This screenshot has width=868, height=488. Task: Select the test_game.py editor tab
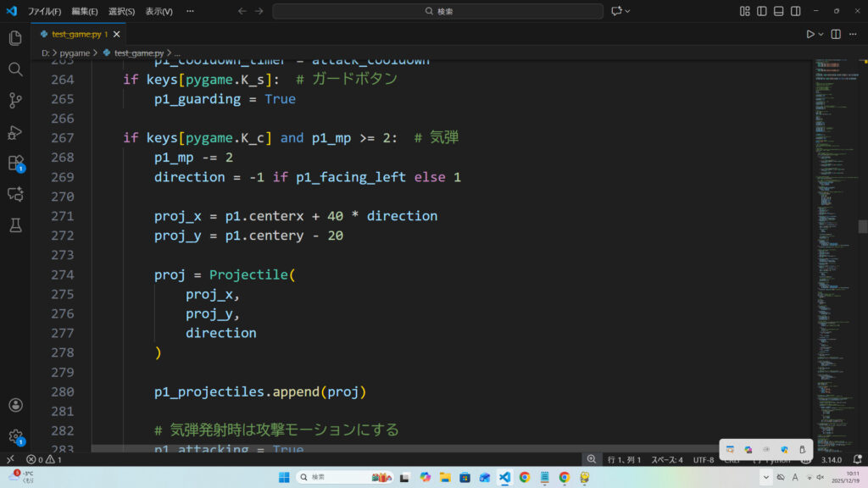click(x=76, y=34)
